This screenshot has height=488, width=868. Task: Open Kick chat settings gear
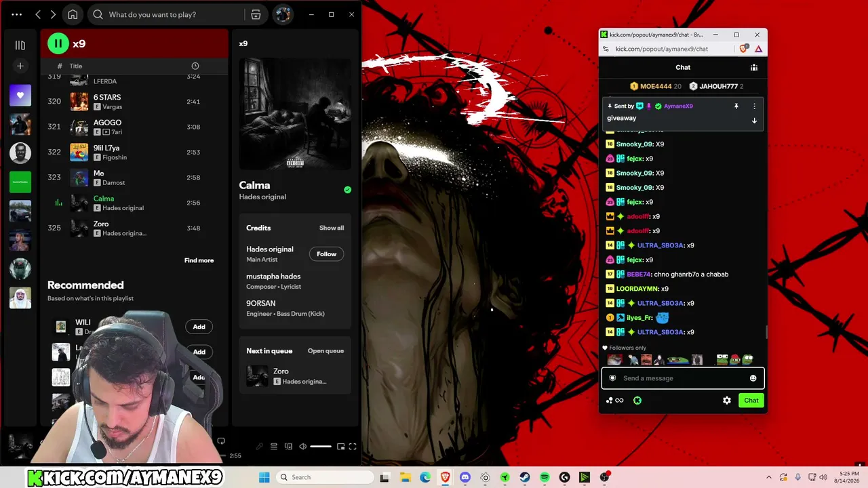727,401
